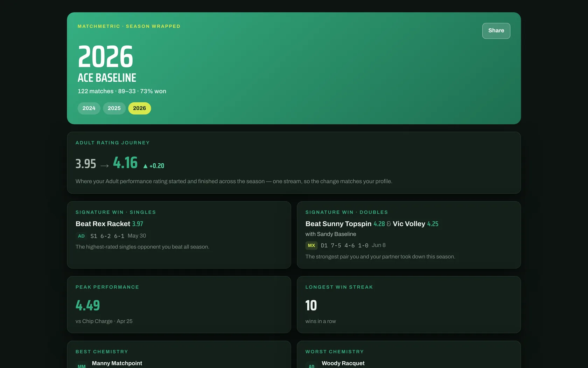Click "The highest-rated singles opponent" caption

pos(142,247)
